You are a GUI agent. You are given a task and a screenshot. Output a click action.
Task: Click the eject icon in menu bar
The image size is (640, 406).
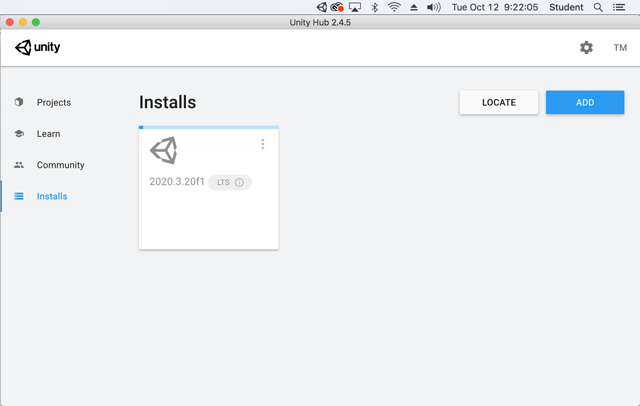[414, 7]
